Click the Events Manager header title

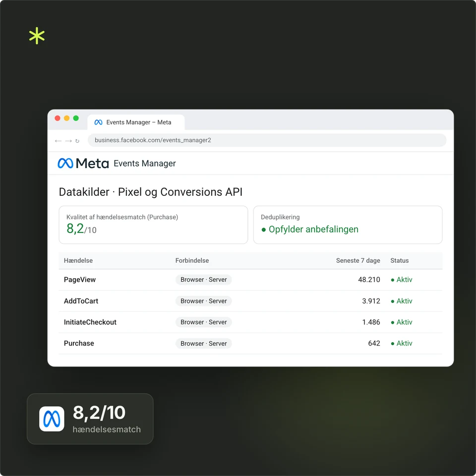tap(144, 163)
